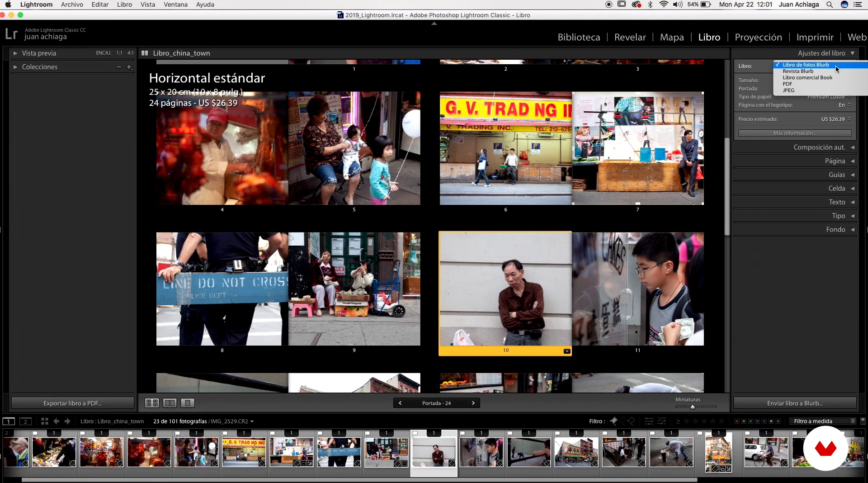Viewport: 868px width, 483px height.
Task: Select main window display button 1
Action: [9, 421]
